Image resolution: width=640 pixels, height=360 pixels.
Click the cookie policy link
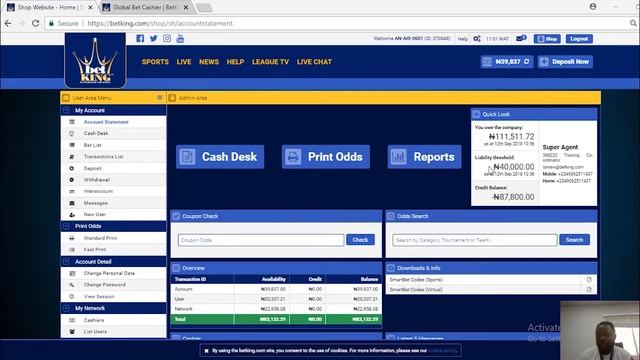pos(442,351)
